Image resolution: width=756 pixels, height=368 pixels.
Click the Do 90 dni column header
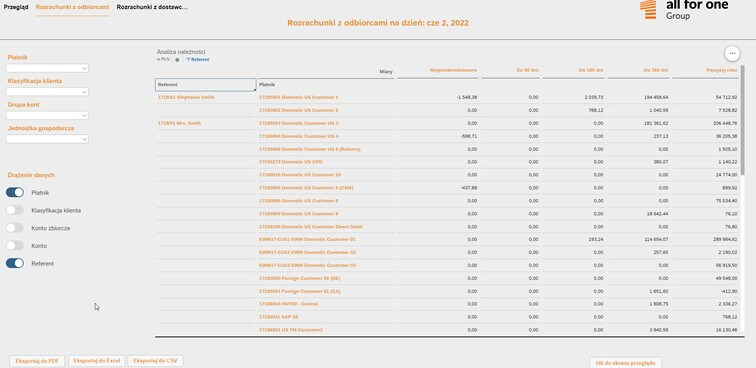tap(527, 70)
